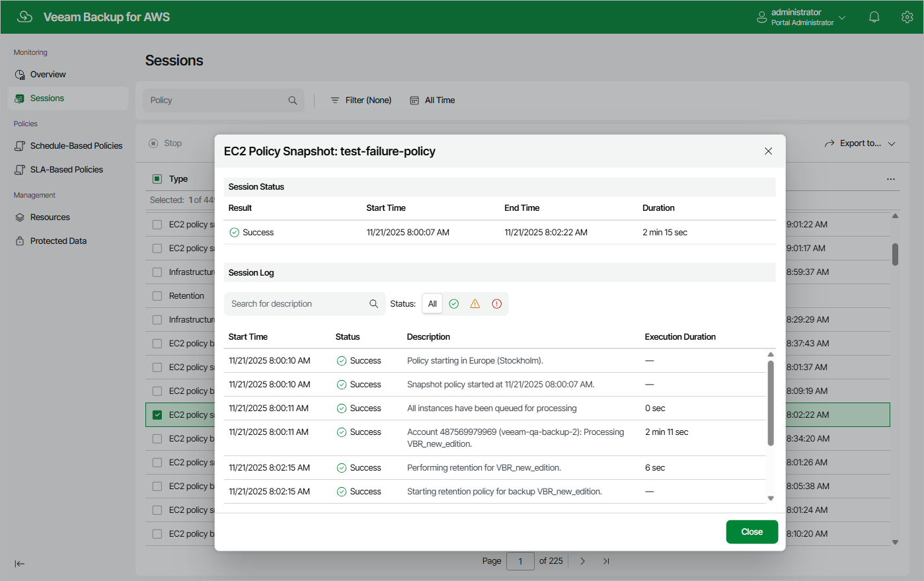Image resolution: width=924 pixels, height=581 pixels.
Task: Click the page number input box
Action: click(520, 561)
